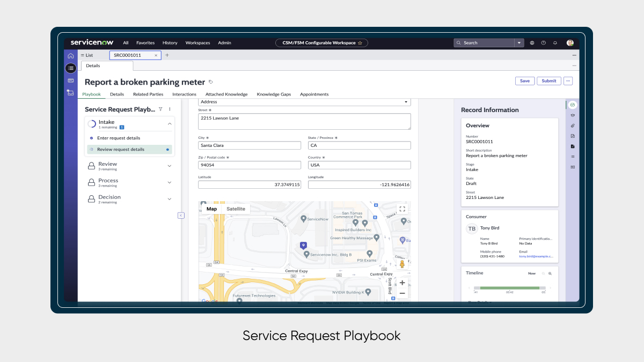Open Tony Bird's email link
This screenshot has width=644, height=362.
point(536,256)
